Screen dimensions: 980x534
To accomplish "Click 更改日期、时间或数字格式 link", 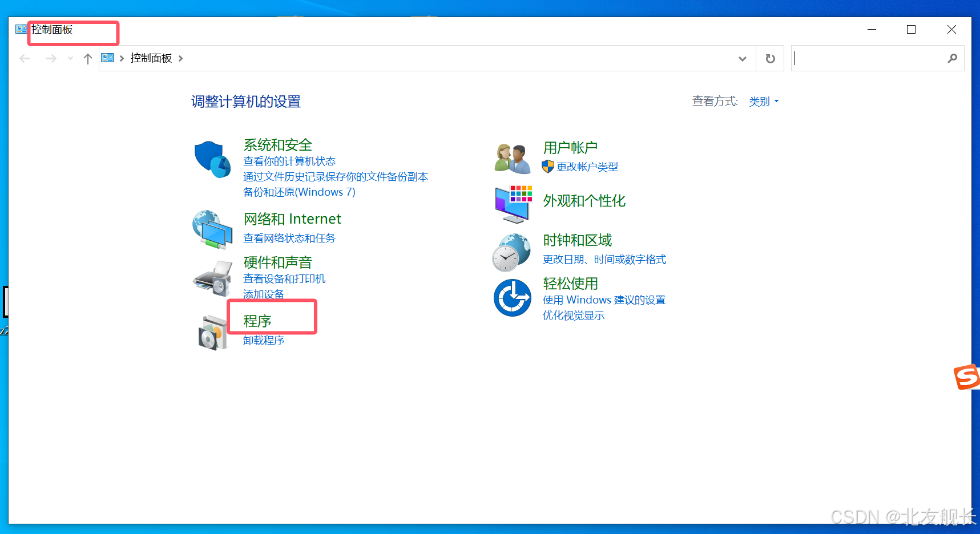I will click(604, 260).
